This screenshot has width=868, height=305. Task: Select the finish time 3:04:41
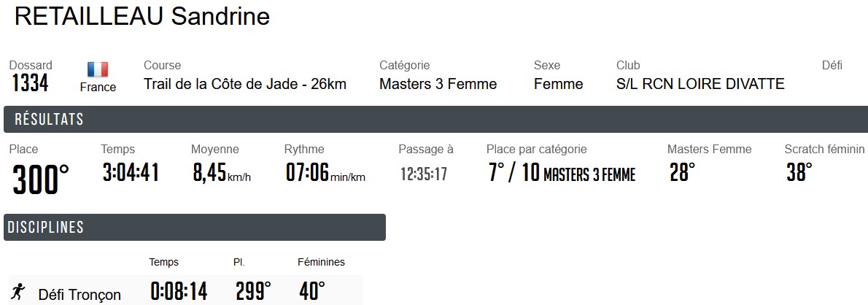point(131,173)
